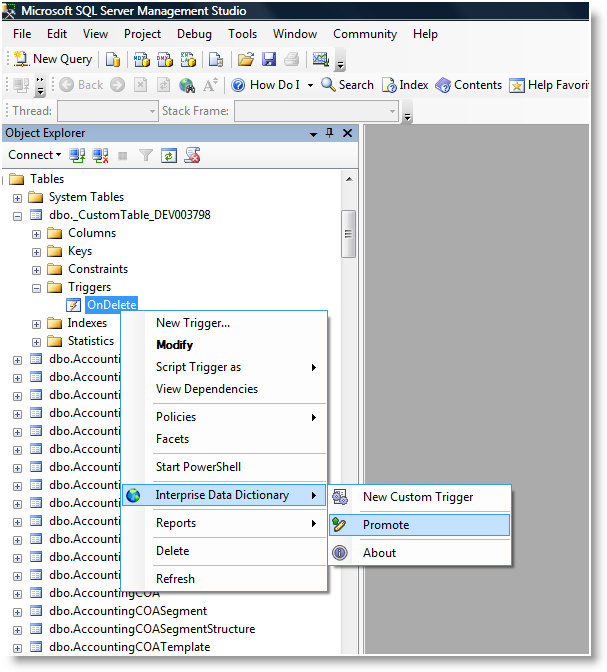Viewport: 607px width, 672px height.
Task: Expand the Statistics folder
Action: (x=36, y=342)
